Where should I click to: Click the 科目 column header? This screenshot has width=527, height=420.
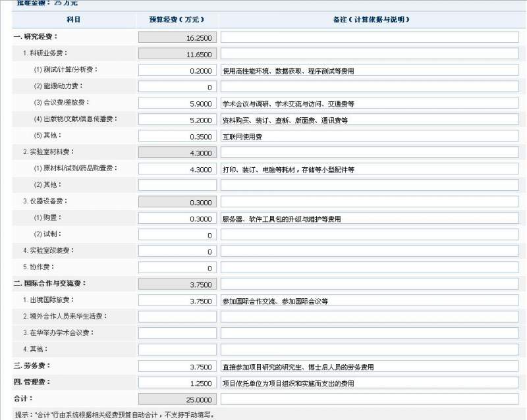[74, 20]
